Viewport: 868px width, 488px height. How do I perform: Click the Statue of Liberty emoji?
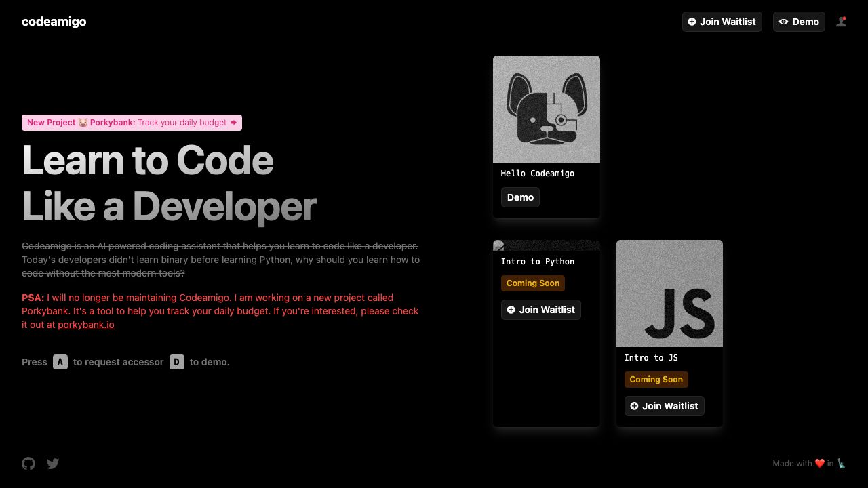point(842,464)
